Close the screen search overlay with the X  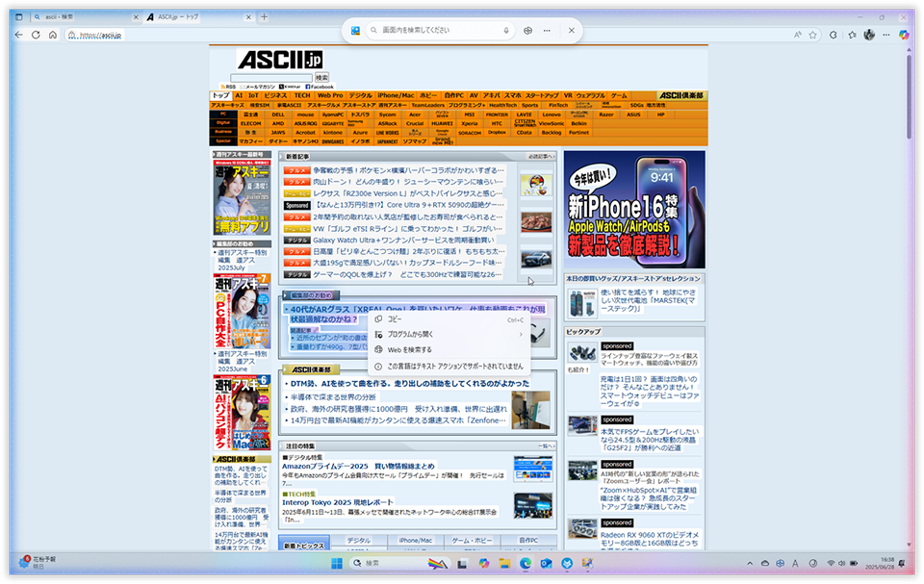point(571,31)
